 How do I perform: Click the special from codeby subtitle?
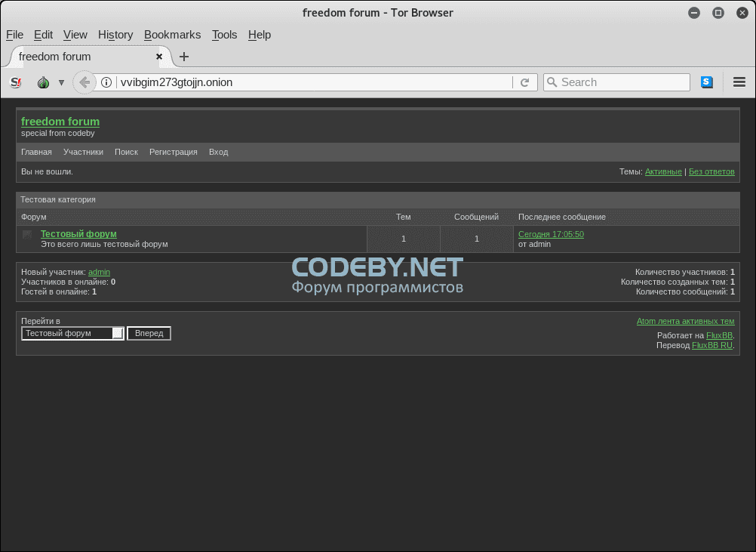(58, 133)
